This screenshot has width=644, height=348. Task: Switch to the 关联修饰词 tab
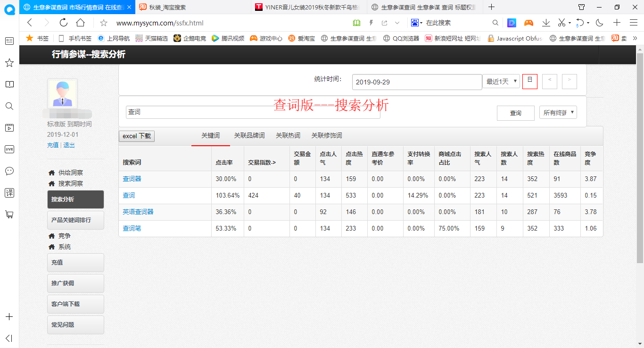click(x=327, y=136)
